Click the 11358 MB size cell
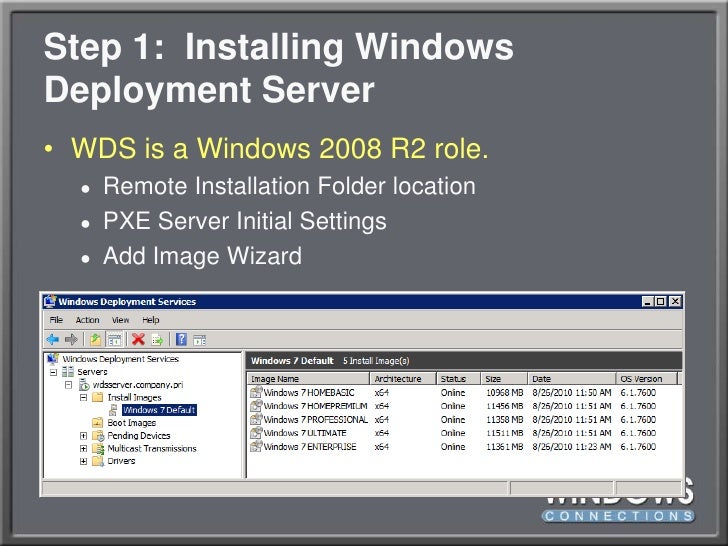The width and height of the screenshot is (728, 546). (505, 420)
